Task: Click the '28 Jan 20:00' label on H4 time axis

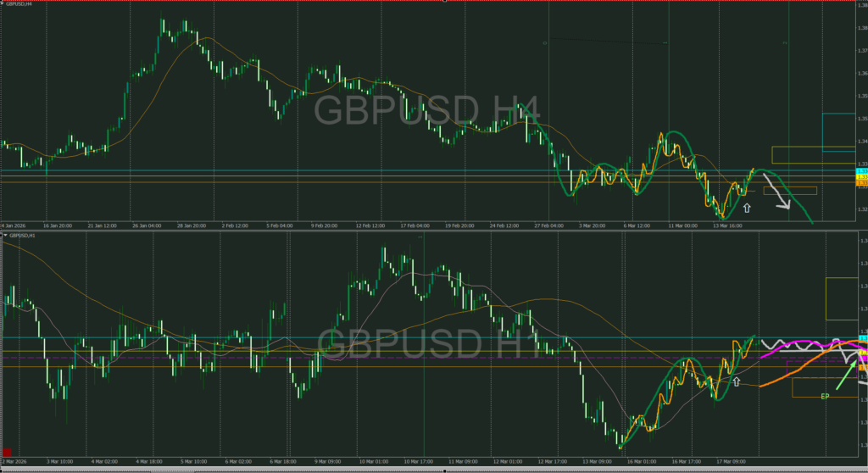Action: point(192,225)
